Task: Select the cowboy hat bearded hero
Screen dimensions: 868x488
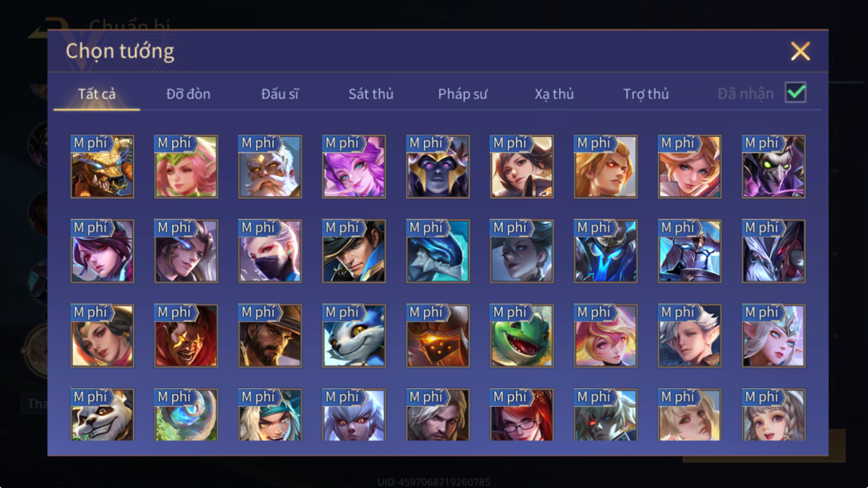Action: coord(270,335)
